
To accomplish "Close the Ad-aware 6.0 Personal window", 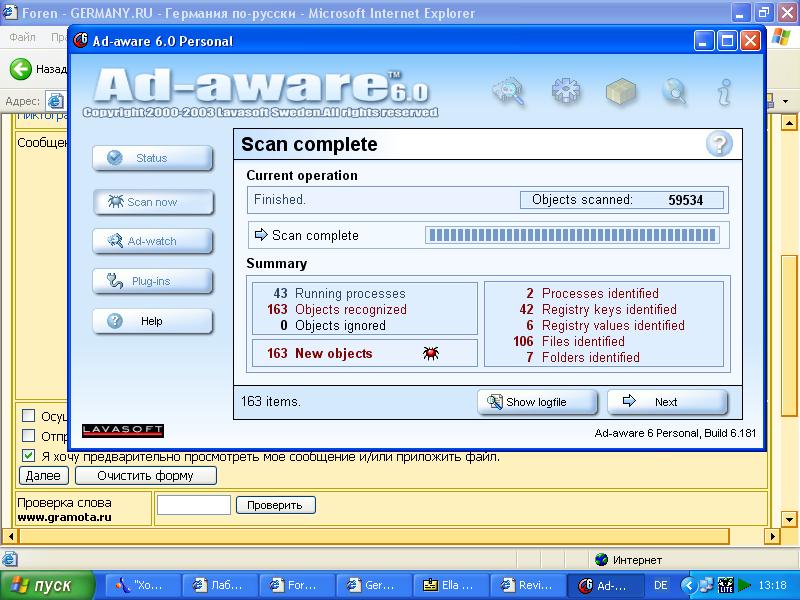I will tap(750, 40).
